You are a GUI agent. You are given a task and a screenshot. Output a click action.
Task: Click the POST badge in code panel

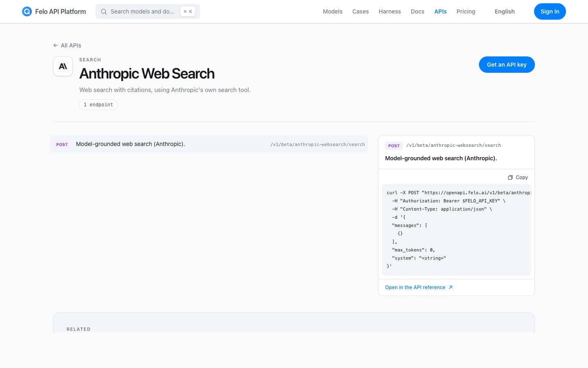tap(394, 146)
